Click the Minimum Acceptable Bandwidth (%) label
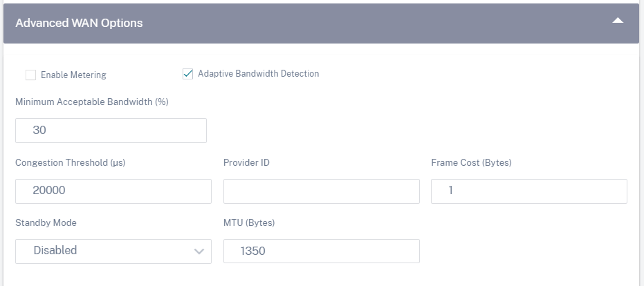The image size is (644, 286). [x=92, y=102]
